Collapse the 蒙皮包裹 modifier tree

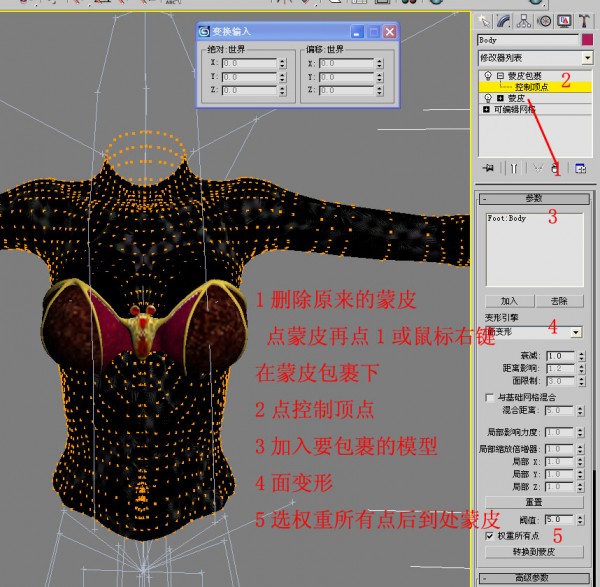click(500, 75)
